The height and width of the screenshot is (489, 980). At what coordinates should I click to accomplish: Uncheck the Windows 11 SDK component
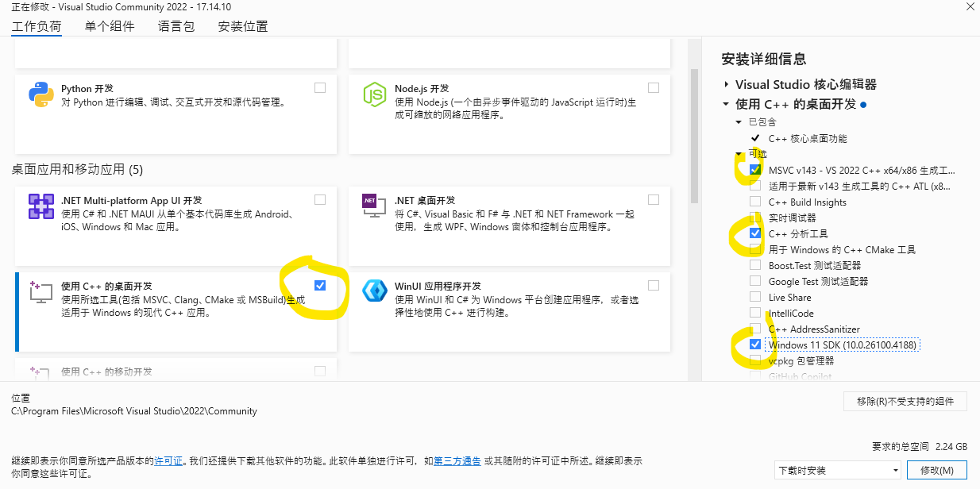[x=754, y=345]
